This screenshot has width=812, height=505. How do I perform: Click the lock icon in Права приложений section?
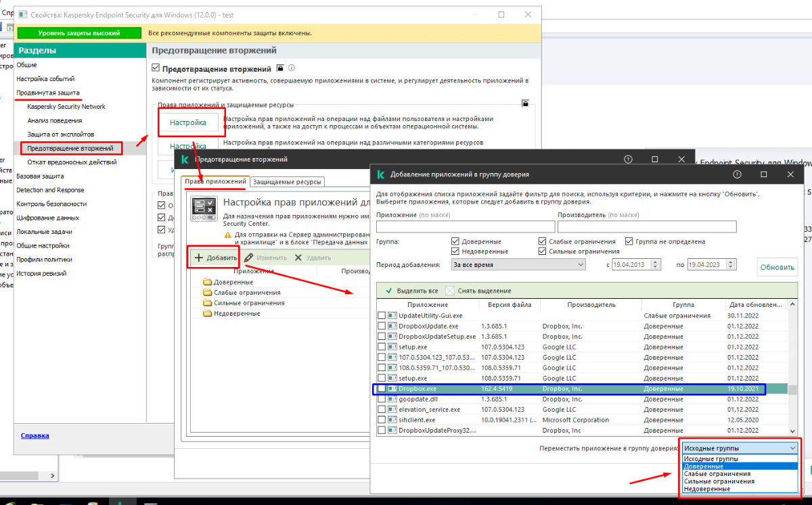[x=524, y=103]
